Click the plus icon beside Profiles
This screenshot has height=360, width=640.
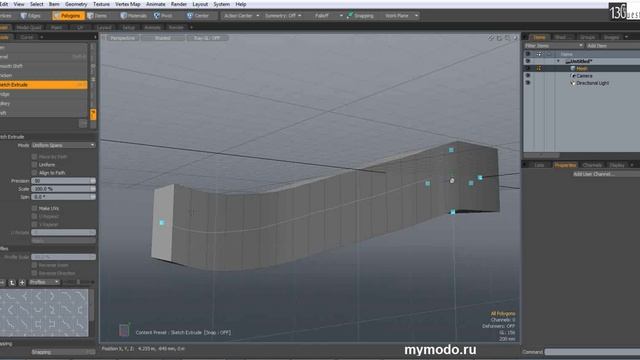click(x=22, y=282)
